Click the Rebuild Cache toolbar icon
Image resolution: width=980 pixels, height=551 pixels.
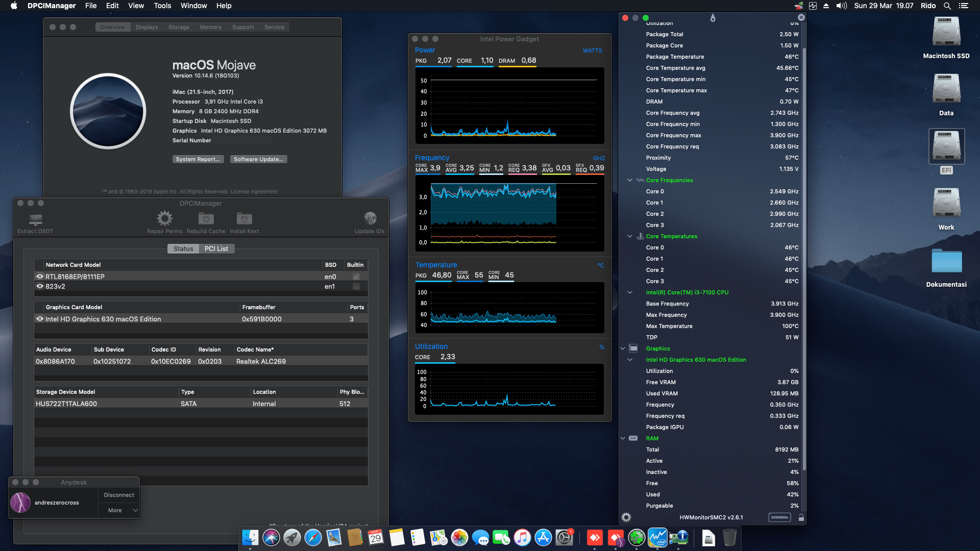coord(206,219)
